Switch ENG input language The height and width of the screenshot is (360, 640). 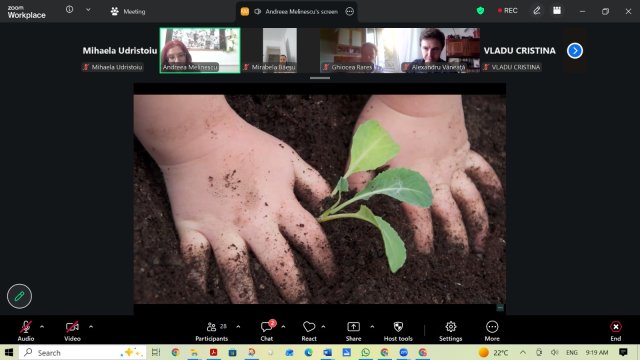click(x=572, y=352)
